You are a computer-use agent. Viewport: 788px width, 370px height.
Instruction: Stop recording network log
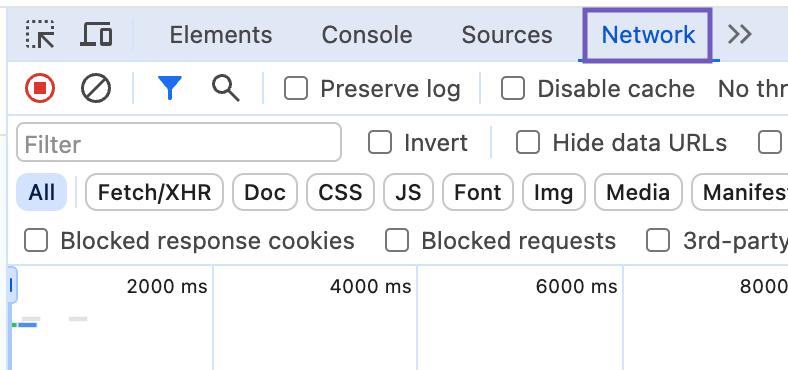click(40, 88)
